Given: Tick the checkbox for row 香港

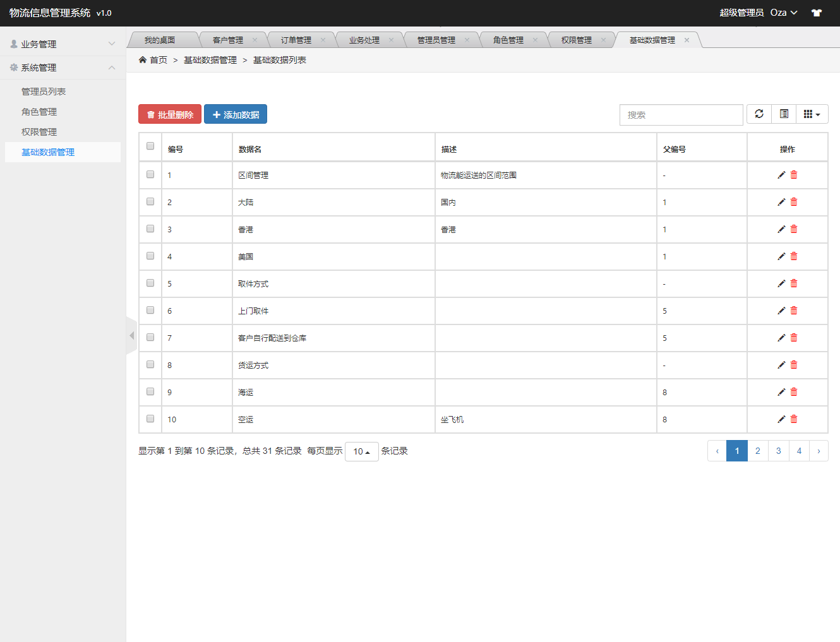Looking at the screenshot, I should (x=150, y=229).
